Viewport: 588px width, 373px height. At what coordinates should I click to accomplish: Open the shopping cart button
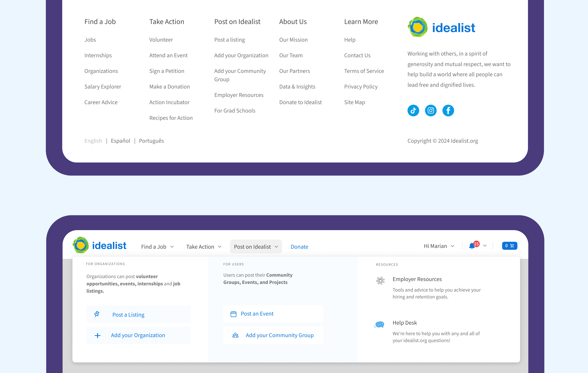[509, 246]
